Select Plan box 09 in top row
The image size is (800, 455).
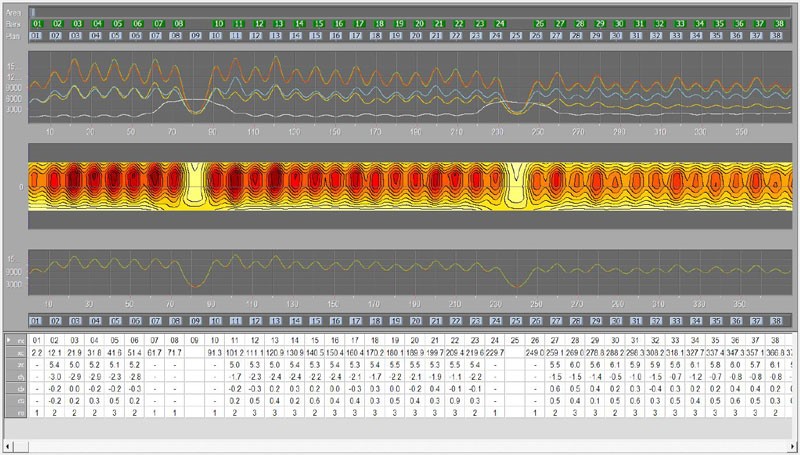pyautogui.click(x=196, y=35)
